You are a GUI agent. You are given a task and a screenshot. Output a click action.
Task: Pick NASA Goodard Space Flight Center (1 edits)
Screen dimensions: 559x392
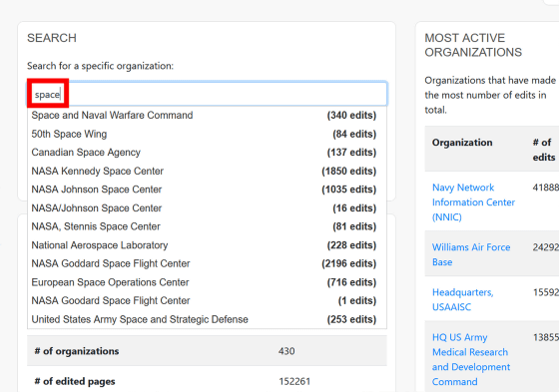coord(208,300)
